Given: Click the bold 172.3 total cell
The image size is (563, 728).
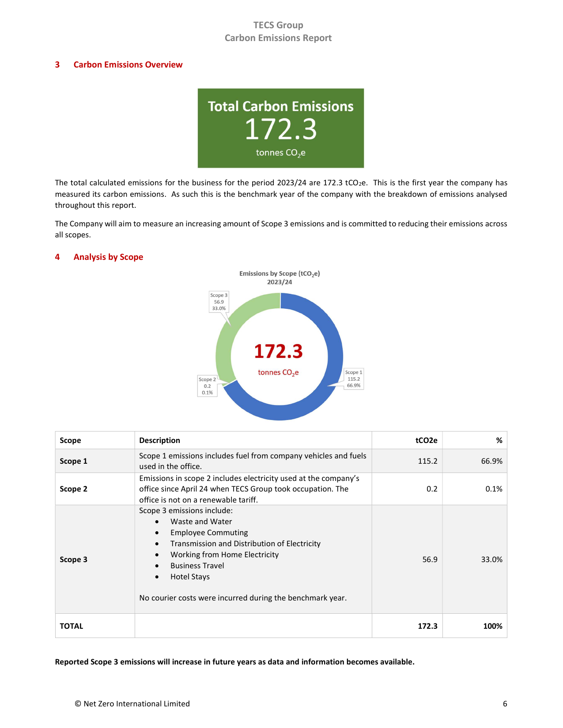Looking at the screenshot, I should (427, 626).
